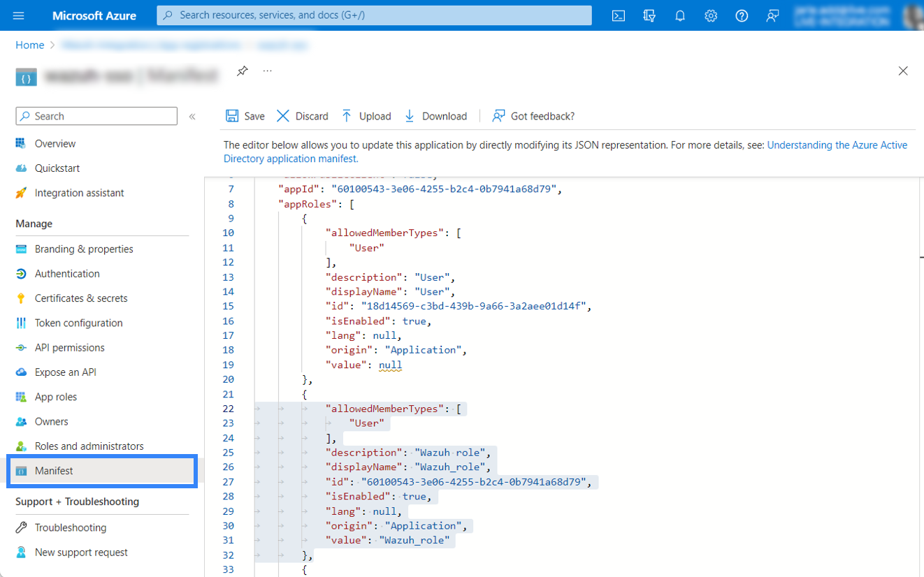
Task: Open Integration assistant
Action: coord(80,193)
